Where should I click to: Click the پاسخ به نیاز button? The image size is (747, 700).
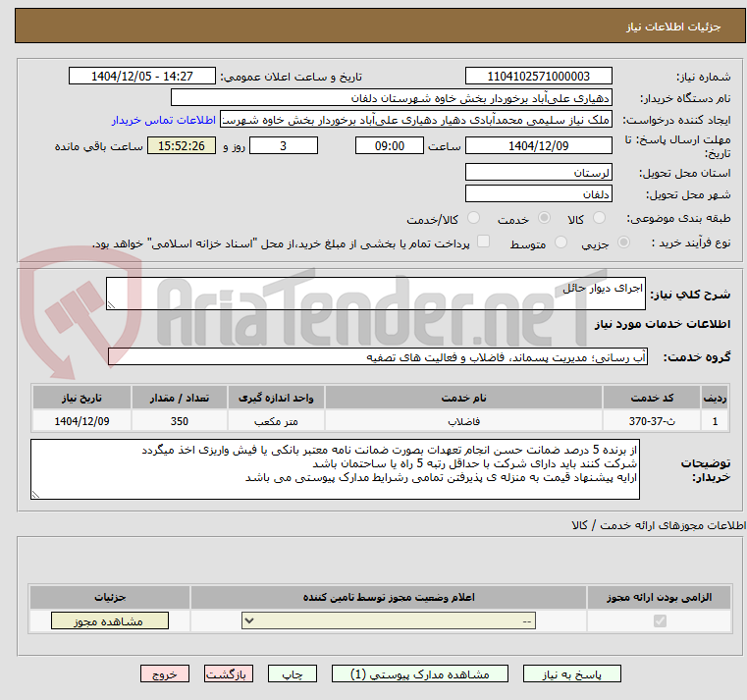[571, 673]
